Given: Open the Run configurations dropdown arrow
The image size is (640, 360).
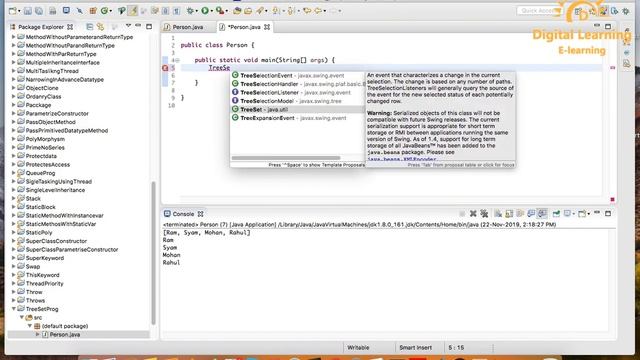Looking at the screenshot, I should click(x=211, y=11).
